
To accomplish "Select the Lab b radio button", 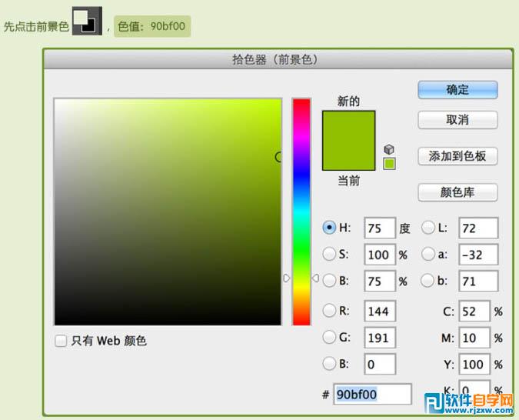I will point(428,281).
